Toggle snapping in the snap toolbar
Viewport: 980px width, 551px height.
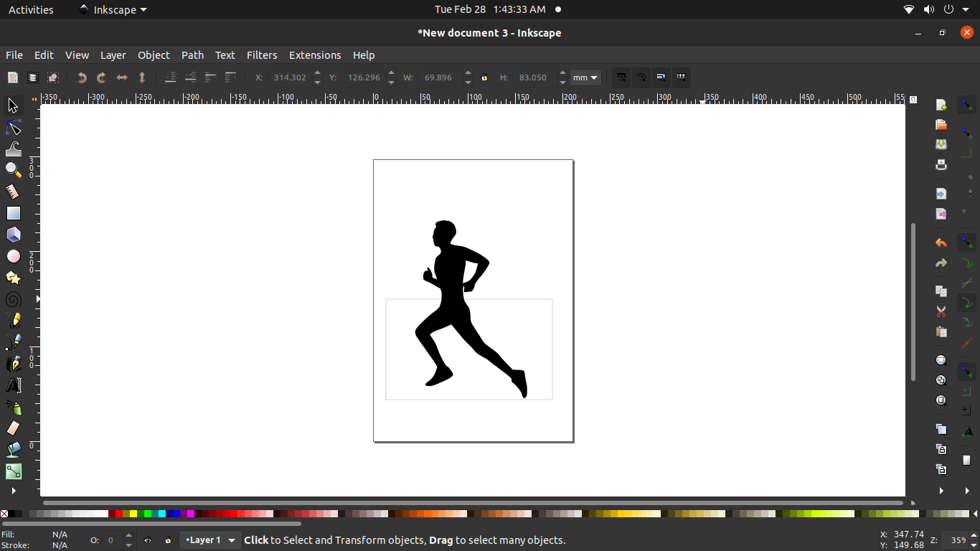pyautogui.click(x=966, y=105)
